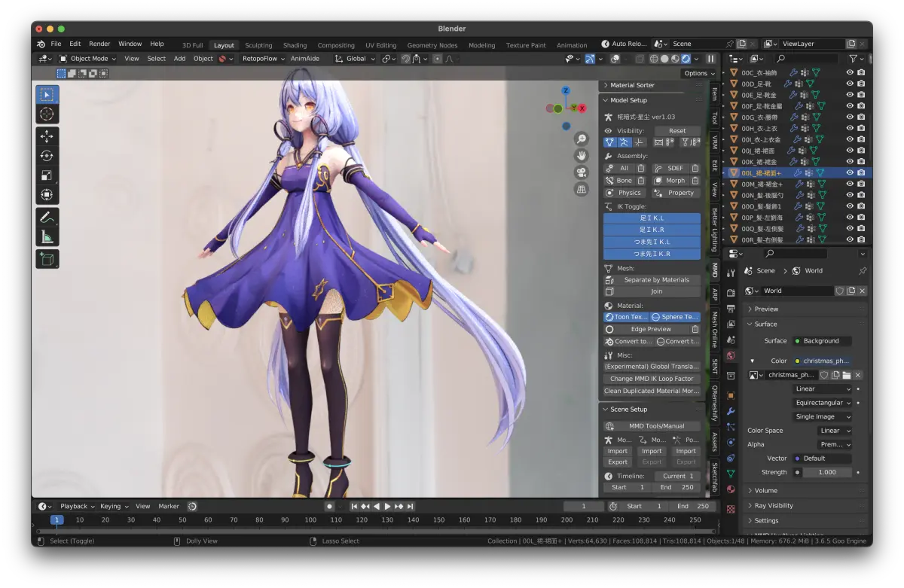
Task: Select the Annotate pencil tool
Action: pos(47,218)
